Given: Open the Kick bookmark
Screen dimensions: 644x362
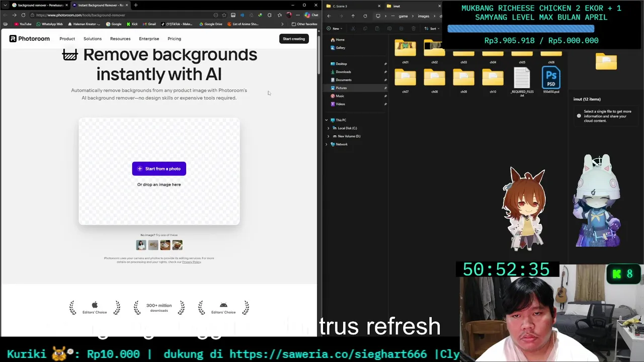Looking at the screenshot, I should click(x=132, y=24).
